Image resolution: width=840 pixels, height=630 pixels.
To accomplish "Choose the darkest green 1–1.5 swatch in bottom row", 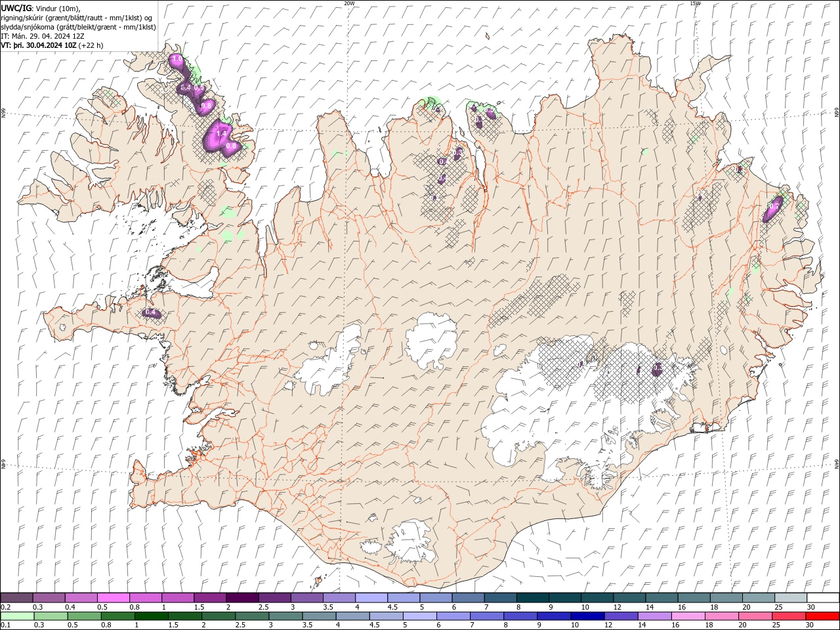I will tap(151, 616).
